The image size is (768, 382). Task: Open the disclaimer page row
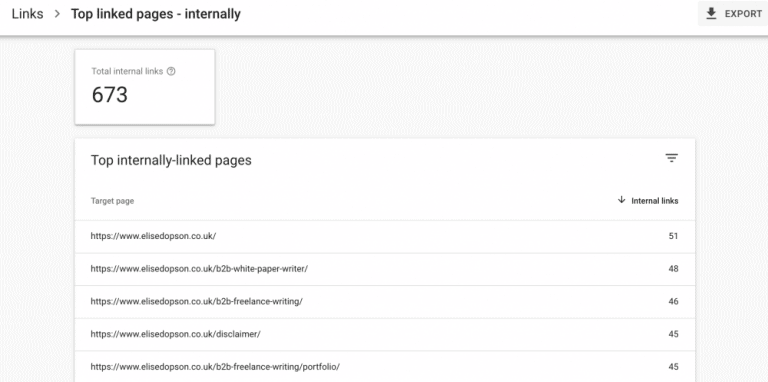click(384, 334)
